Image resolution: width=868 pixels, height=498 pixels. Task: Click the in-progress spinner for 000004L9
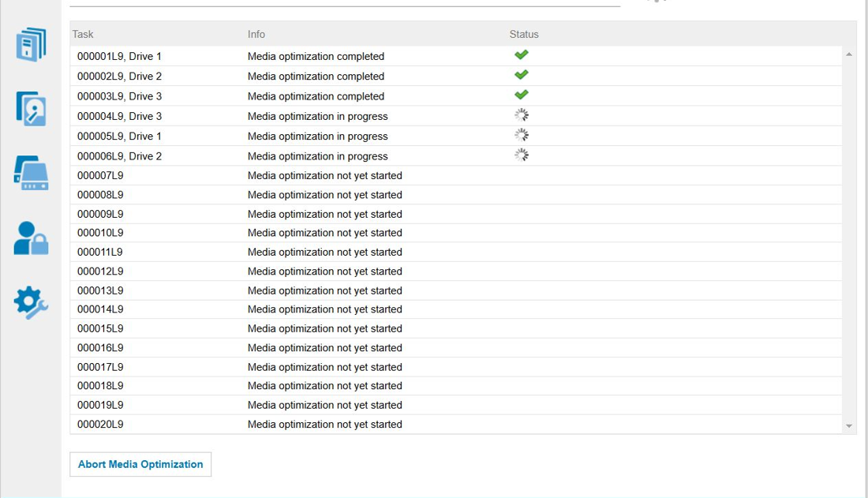[520, 114]
